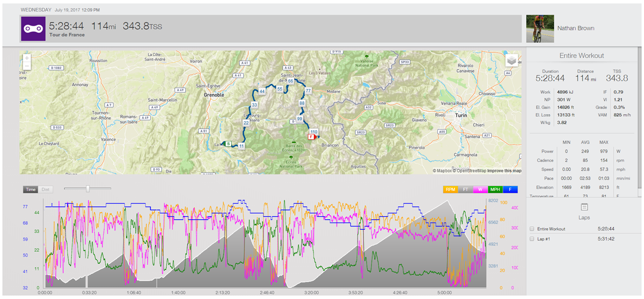Toggle the magenta W power channel
Viewport: 644px width, 299px height.
[480, 189]
